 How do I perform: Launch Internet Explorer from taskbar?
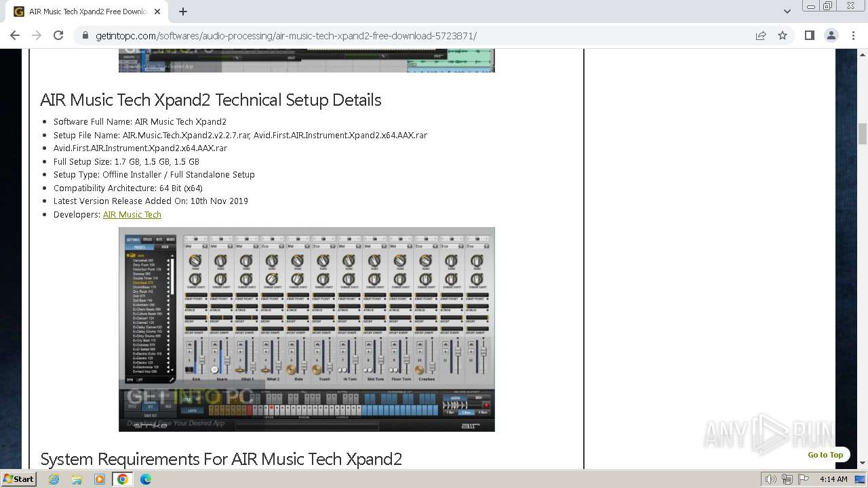pos(54,479)
